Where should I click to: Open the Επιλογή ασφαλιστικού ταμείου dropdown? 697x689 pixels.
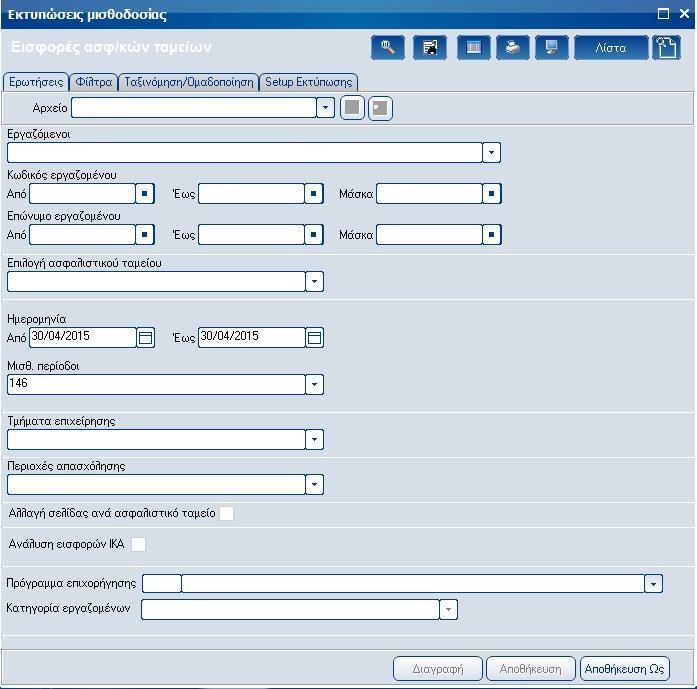click(x=314, y=281)
